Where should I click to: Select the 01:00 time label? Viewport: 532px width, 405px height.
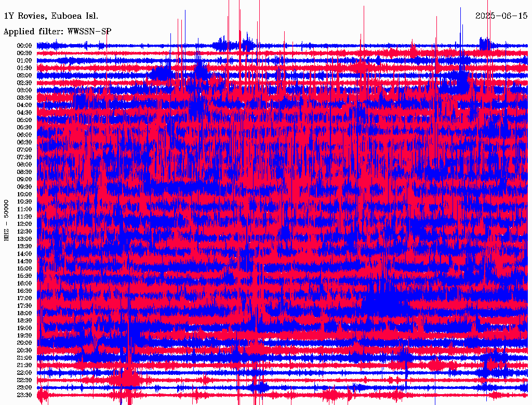[24, 61]
